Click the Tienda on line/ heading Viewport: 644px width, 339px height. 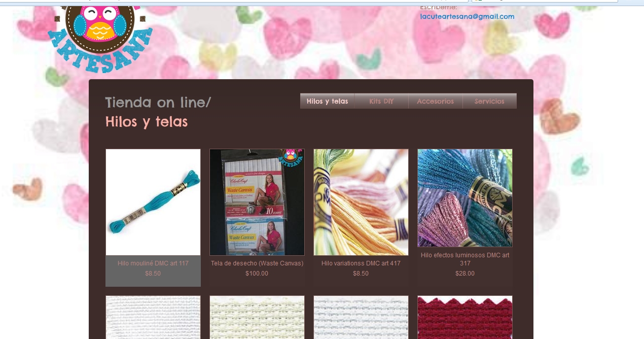(x=158, y=102)
